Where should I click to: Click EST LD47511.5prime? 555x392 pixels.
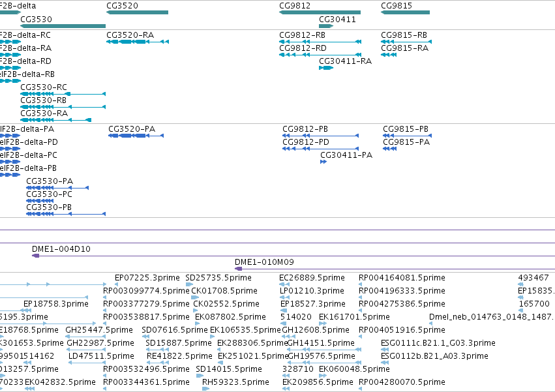(x=101, y=356)
